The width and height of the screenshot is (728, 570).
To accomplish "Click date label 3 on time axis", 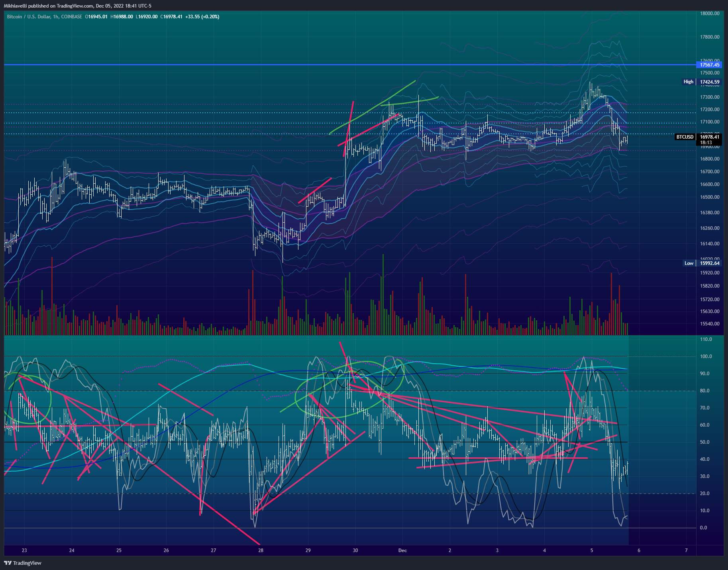I will 497,550.
